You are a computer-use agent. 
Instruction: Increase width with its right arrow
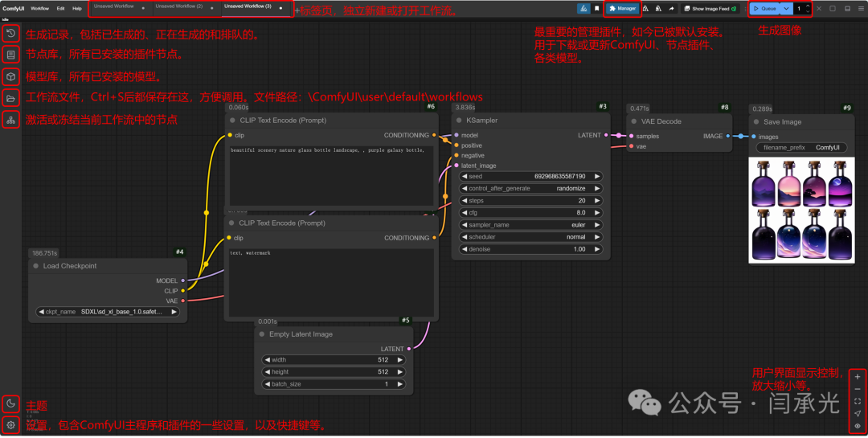399,360
